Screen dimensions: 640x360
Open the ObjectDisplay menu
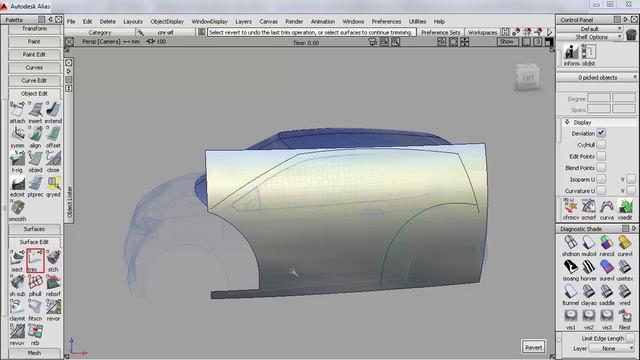pos(167,21)
